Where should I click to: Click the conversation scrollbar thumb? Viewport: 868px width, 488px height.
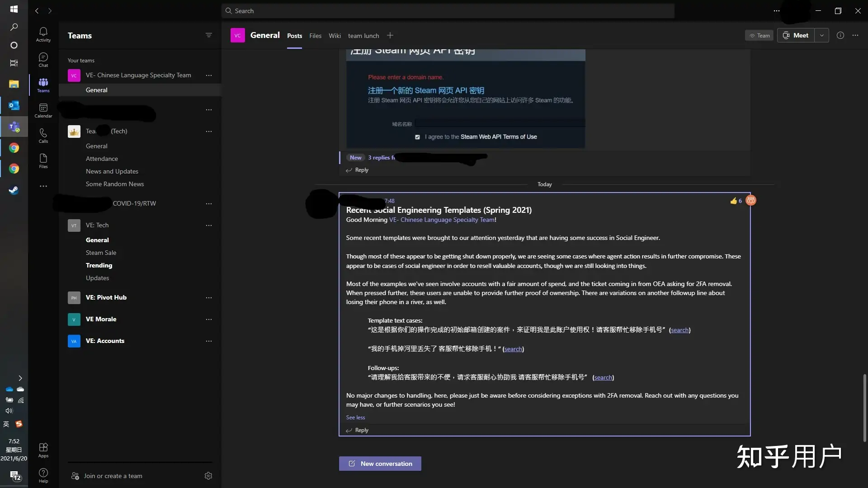864,408
